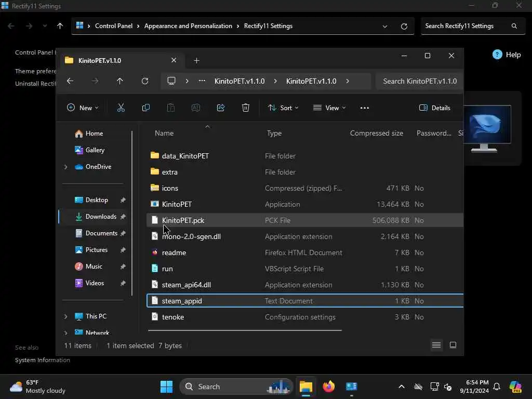Click Appearance and Personalization breadcrumb
532x399 pixels.
188,26
